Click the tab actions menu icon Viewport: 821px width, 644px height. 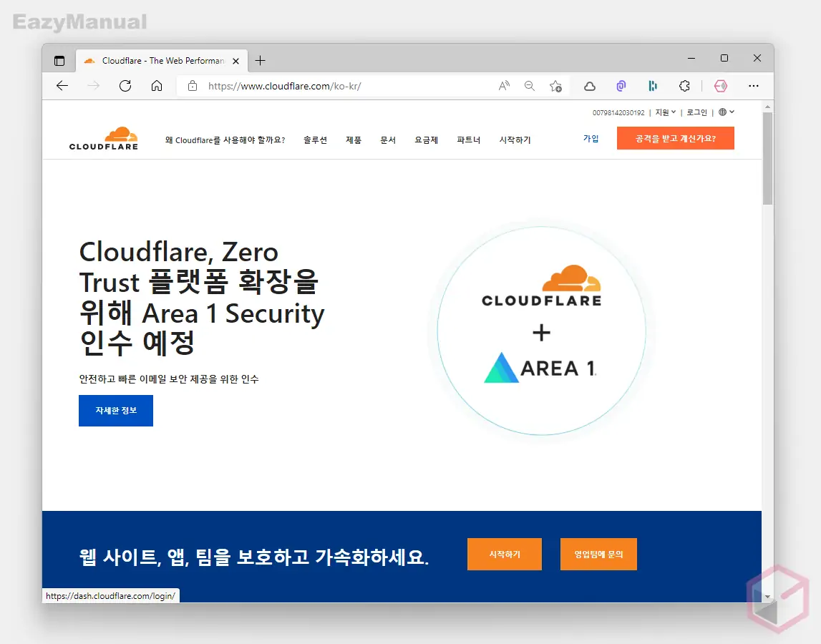pos(59,61)
